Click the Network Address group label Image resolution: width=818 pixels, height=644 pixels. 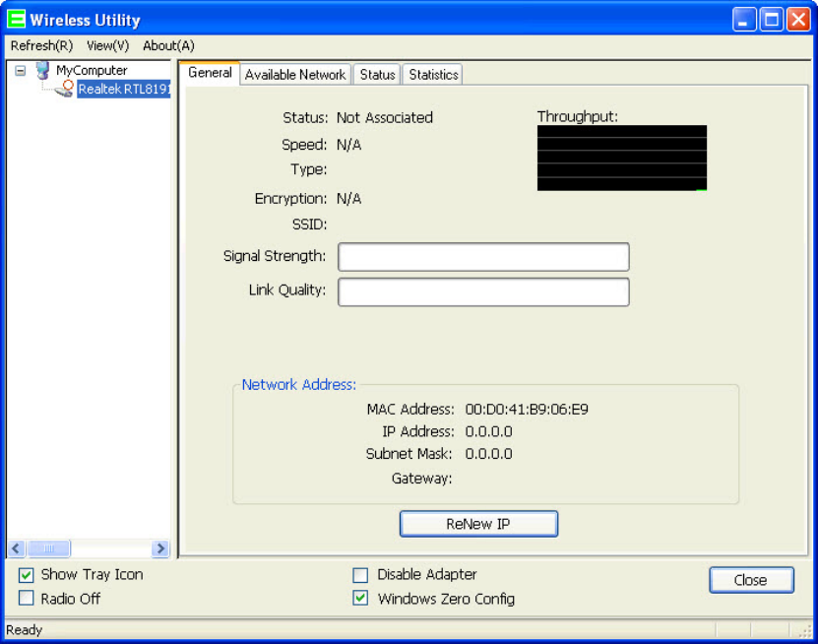pyautogui.click(x=299, y=385)
